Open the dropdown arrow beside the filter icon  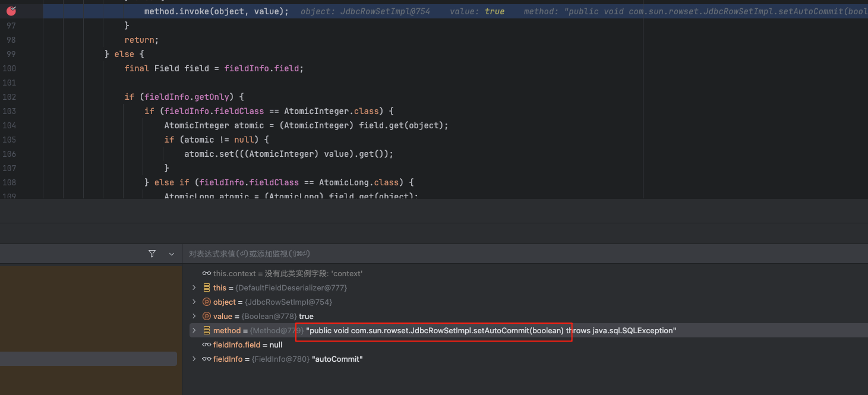(x=172, y=254)
